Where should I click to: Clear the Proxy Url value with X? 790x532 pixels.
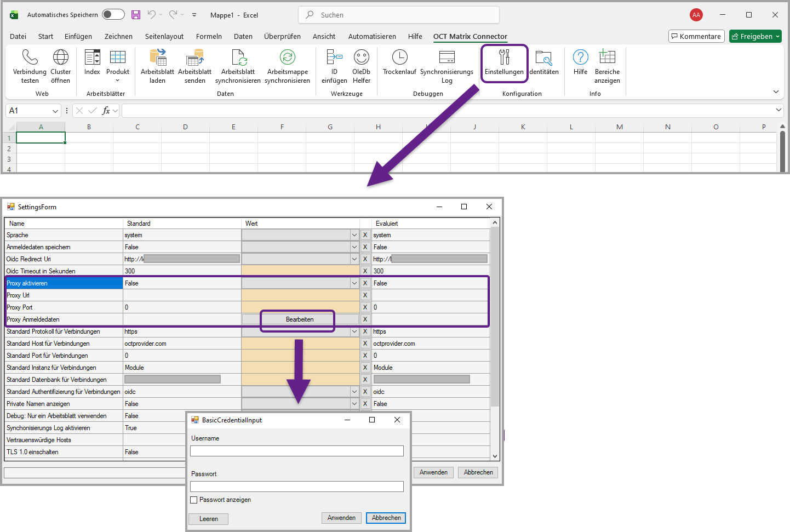365,295
